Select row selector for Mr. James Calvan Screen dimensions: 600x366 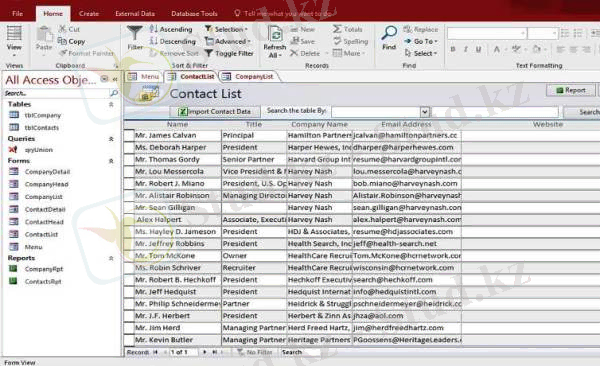click(x=129, y=136)
